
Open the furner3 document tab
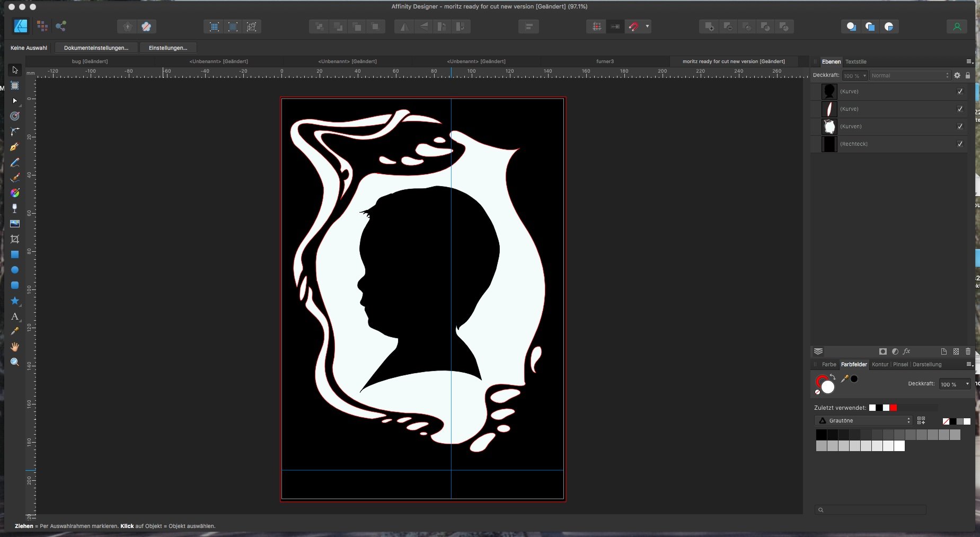(605, 61)
